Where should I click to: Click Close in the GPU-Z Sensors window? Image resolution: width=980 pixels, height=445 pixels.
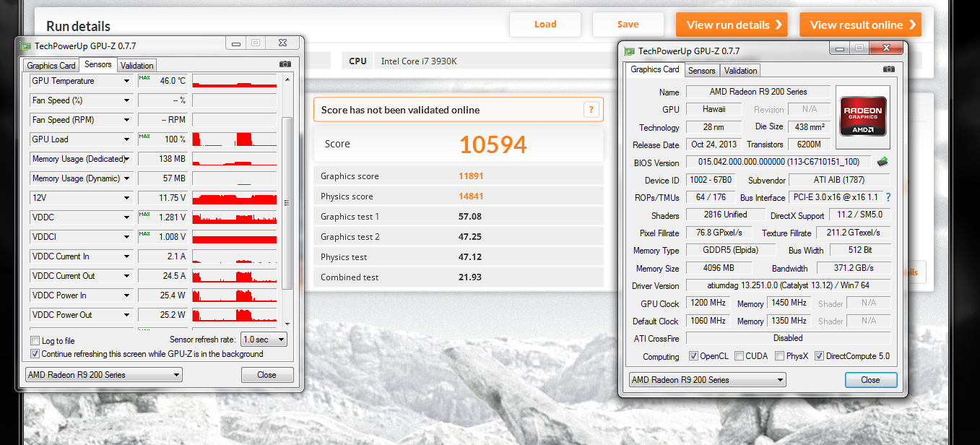267,375
